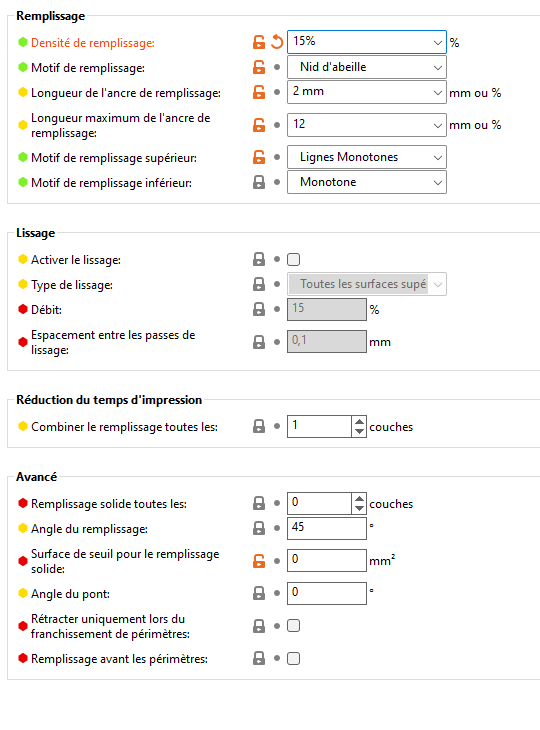Expand the Motif de remplissage supérieur dropdown
Image resolution: width=540 pixels, height=730 pixels.
click(x=367, y=157)
